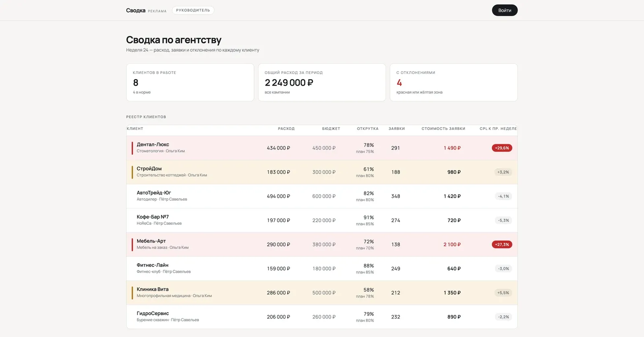This screenshot has width=644, height=337.
Task: Select the Кофе-Бар №7 client name
Action: 153,217
